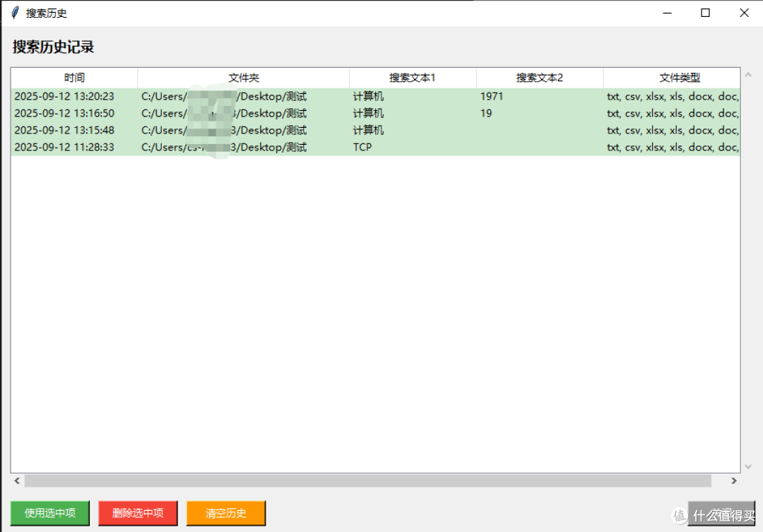Click the 搜索文本1 column header
The height and width of the screenshot is (532, 763).
[x=413, y=78]
